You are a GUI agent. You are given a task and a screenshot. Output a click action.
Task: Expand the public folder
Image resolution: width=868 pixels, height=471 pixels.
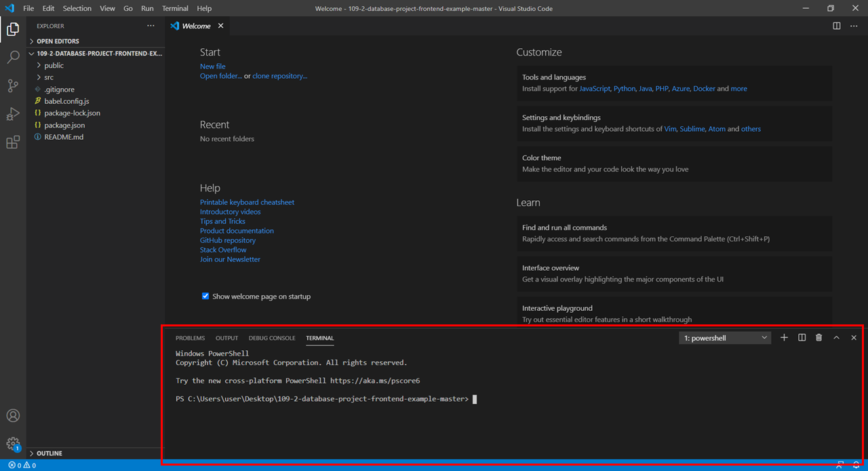pos(95,65)
